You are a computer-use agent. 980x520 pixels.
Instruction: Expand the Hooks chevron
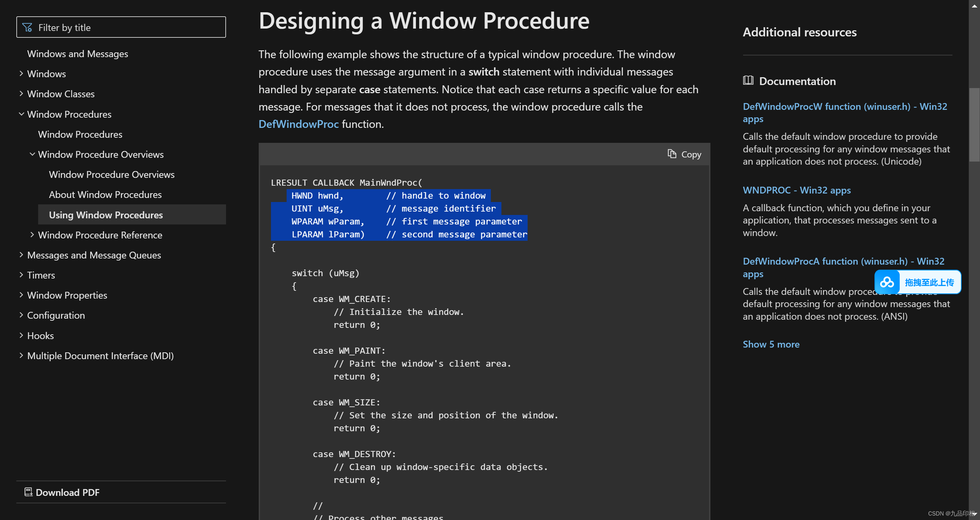21,335
